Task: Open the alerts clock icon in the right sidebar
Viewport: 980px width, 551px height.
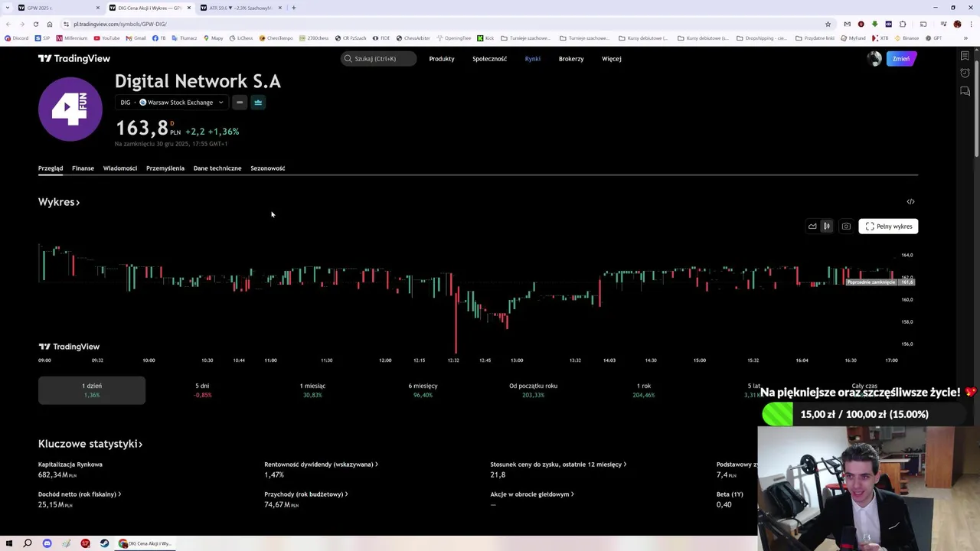Action: click(965, 73)
